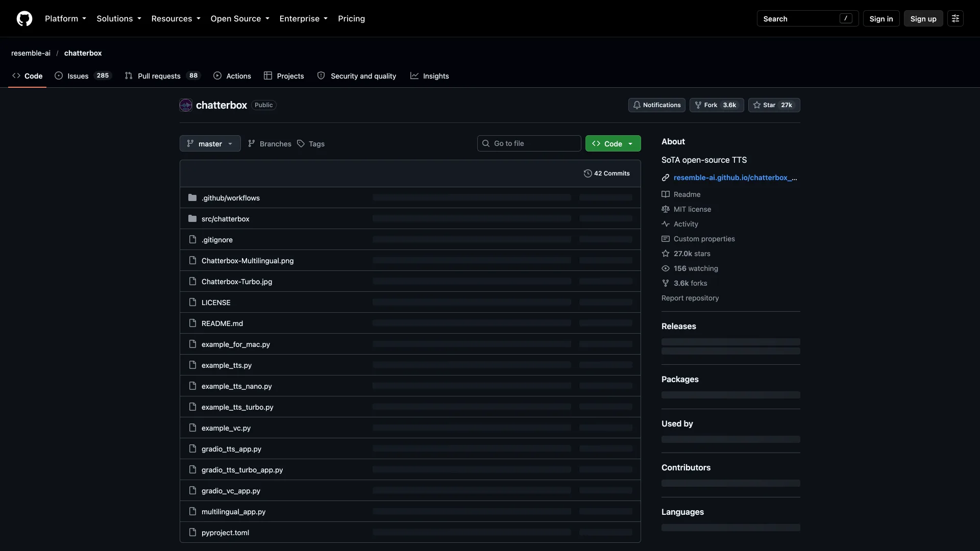
Task: Open the Pricing link
Action: coord(351,19)
